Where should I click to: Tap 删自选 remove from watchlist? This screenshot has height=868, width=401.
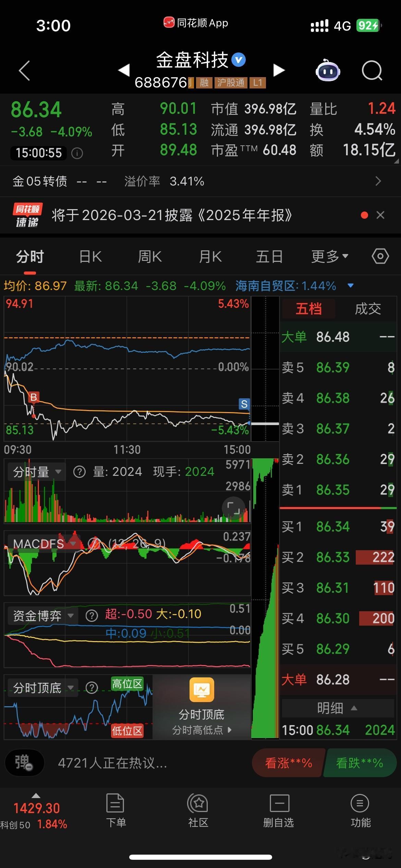tap(279, 810)
